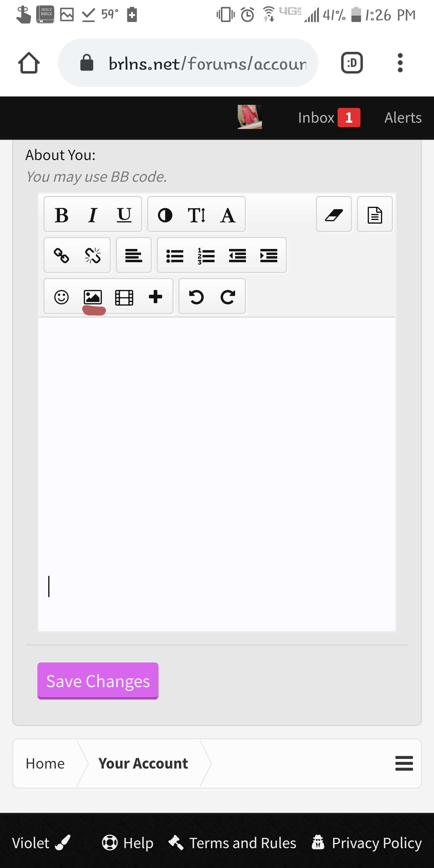Screen dimensions: 434x868
Task: Click the user avatar thumbnail
Action: 250,117
